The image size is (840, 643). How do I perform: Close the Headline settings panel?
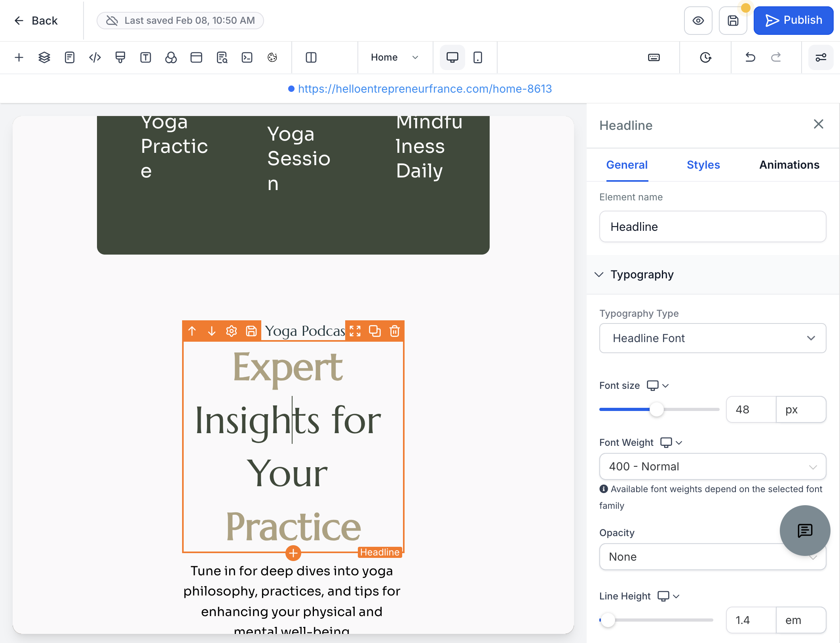(819, 124)
